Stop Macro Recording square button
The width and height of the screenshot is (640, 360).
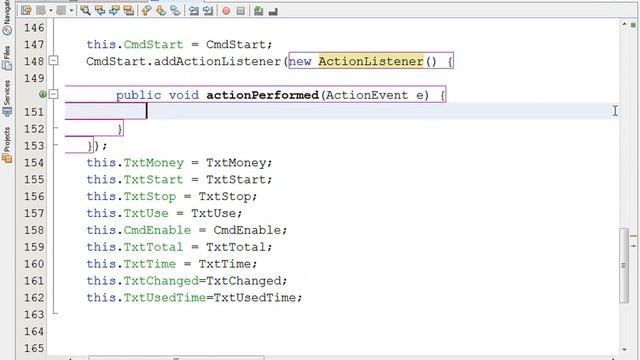point(240,11)
